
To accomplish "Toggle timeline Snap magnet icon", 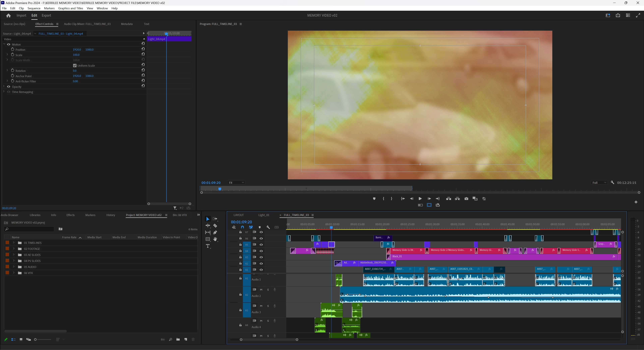I will coord(242,227).
